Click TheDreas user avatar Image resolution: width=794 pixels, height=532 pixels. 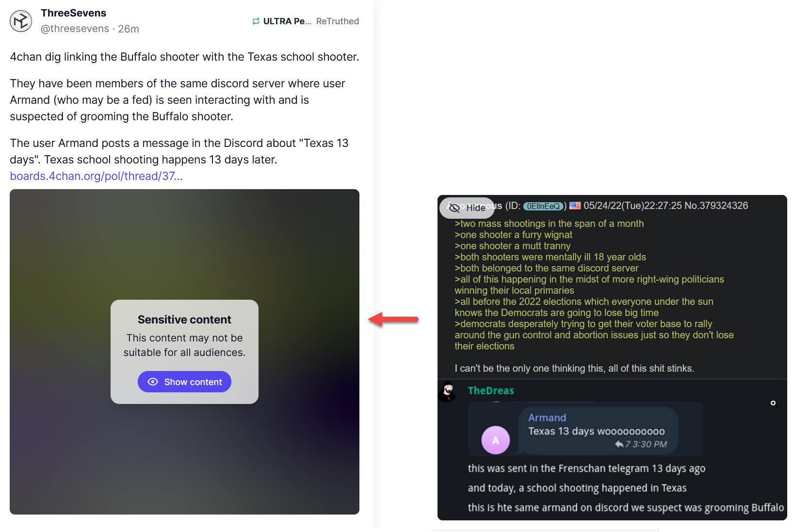click(448, 391)
